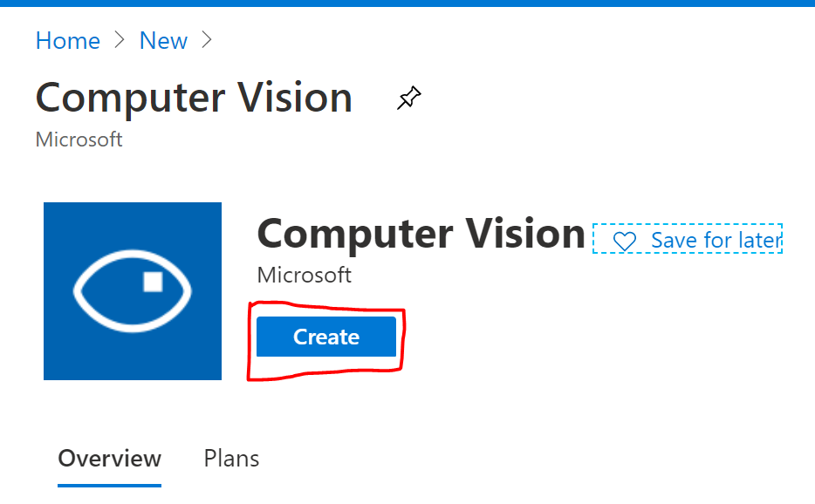Go to the Home breadcrumb link

(67, 40)
